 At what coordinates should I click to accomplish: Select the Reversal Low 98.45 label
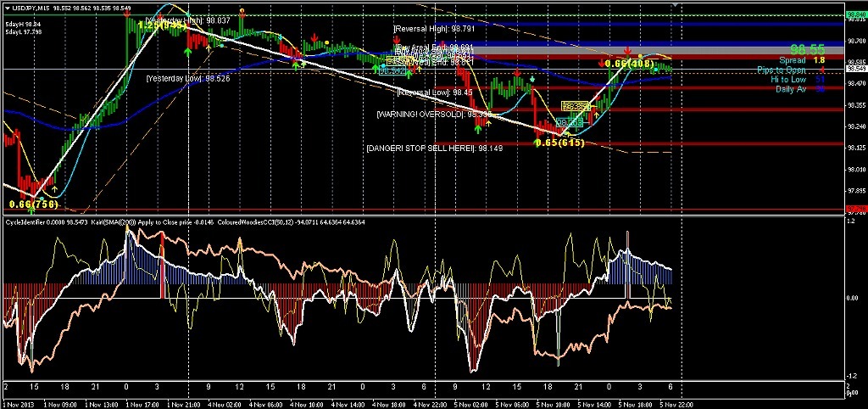[x=435, y=92]
